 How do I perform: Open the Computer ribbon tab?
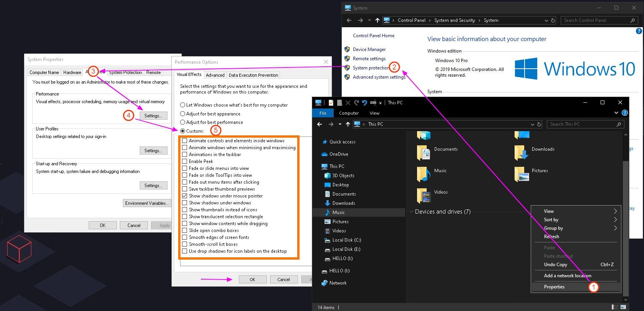[349, 113]
